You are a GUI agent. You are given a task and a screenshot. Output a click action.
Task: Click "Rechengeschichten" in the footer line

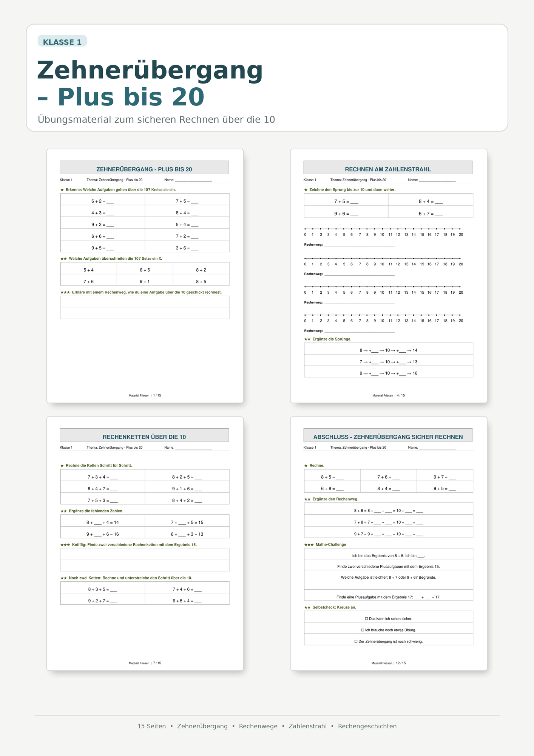pos(367,726)
